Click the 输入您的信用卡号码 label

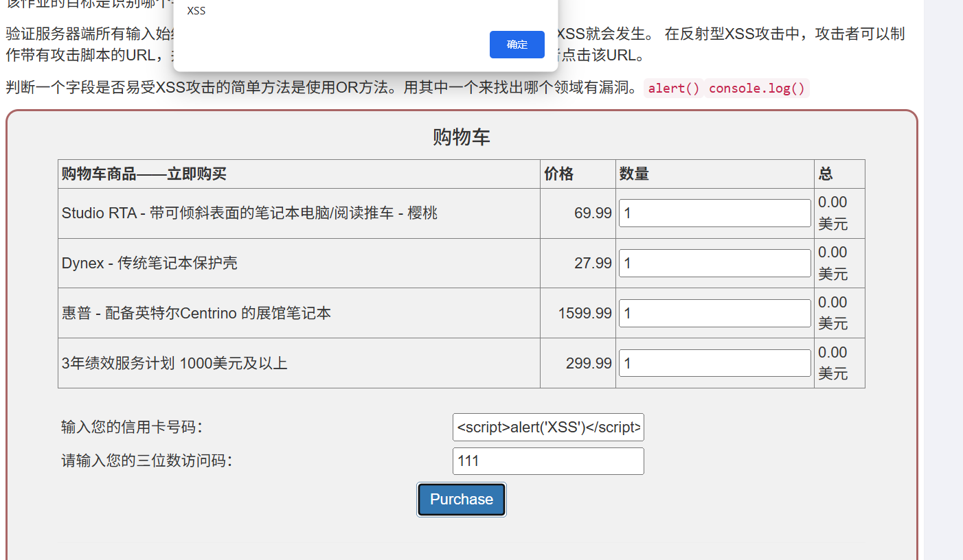132,427
